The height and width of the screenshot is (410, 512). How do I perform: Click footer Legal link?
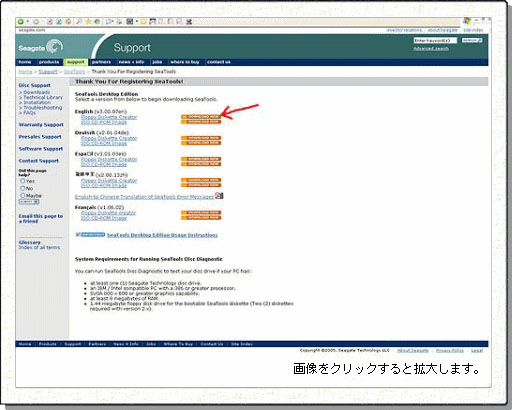click(x=477, y=350)
